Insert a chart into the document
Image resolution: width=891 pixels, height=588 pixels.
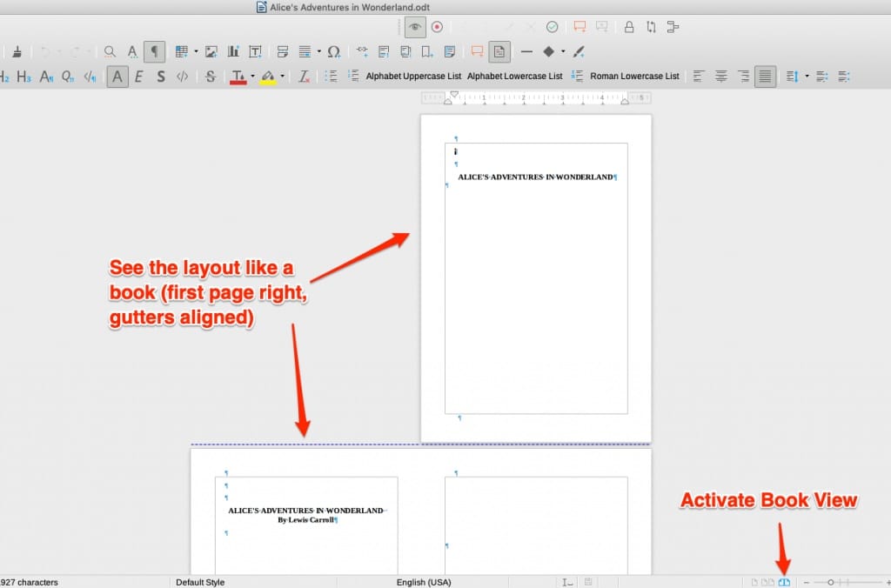(233, 50)
